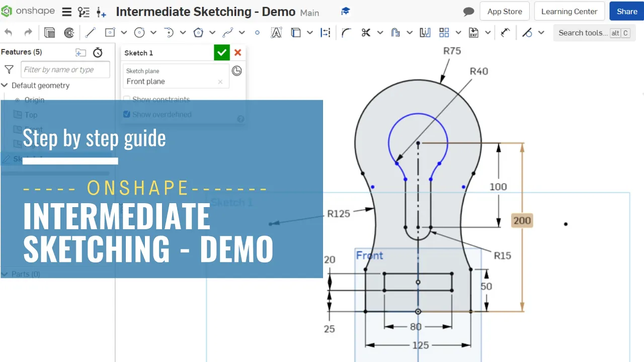Open the Trim tool dropdown arrow
Image resolution: width=644 pixels, height=362 pixels.
(380, 33)
